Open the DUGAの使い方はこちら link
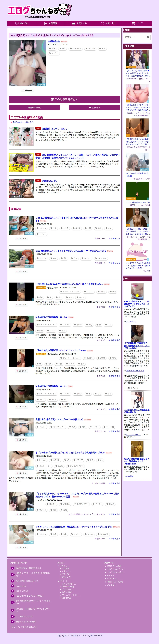The height and width of the screenshot is (644, 159). (x=23, y=122)
